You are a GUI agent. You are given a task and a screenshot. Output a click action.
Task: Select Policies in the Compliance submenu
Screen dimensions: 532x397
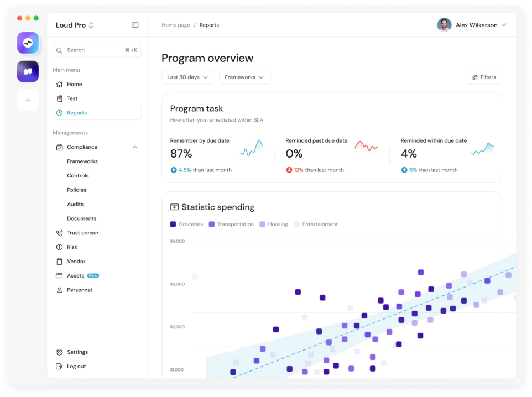click(x=76, y=190)
